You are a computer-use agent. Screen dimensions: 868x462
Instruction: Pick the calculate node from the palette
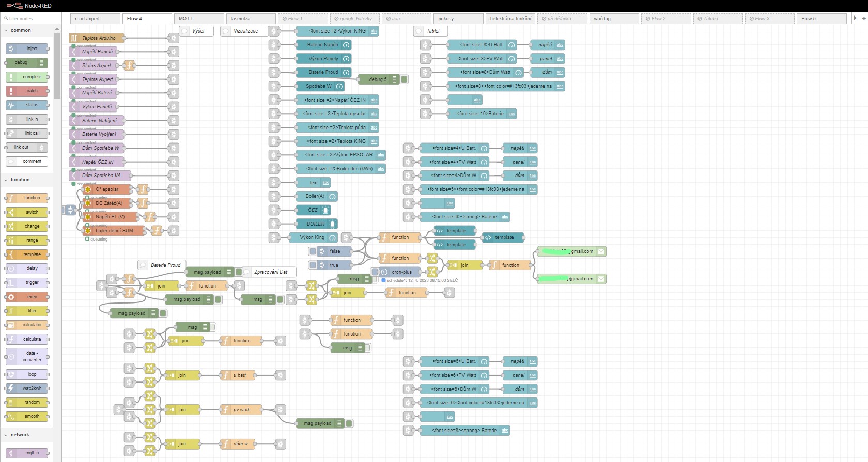[x=27, y=339]
